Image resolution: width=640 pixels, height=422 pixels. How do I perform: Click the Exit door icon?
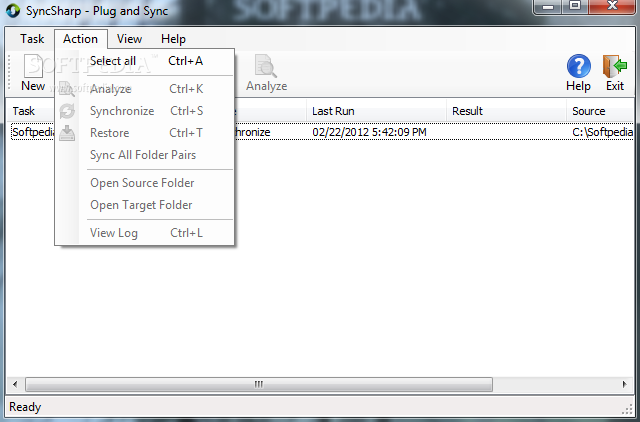pyautogui.click(x=615, y=73)
